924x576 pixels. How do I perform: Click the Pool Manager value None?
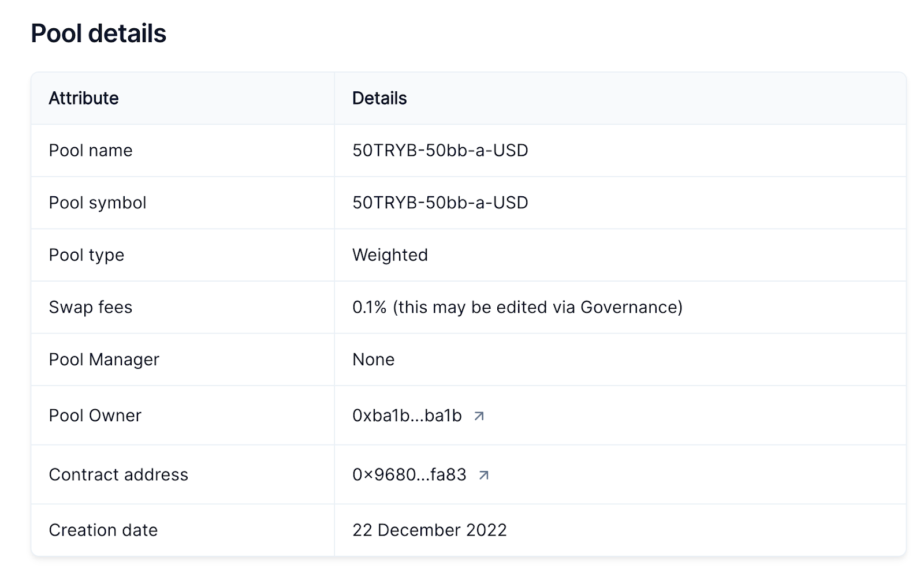click(374, 360)
